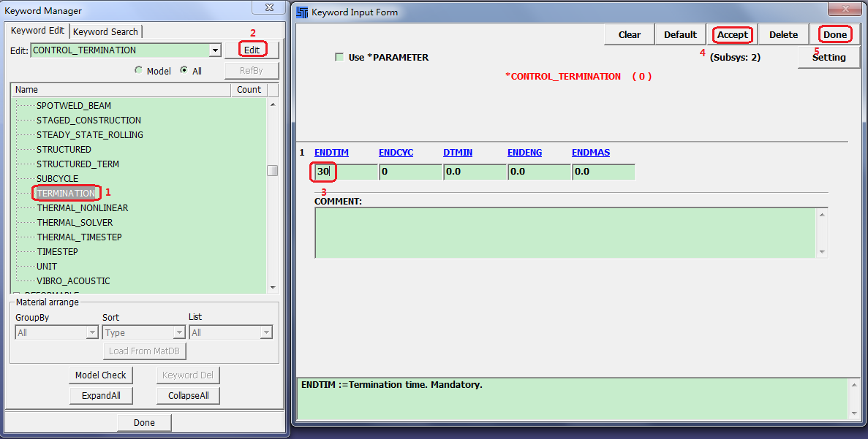Click the Delete button
This screenshot has height=439, width=868.
[783, 34]
